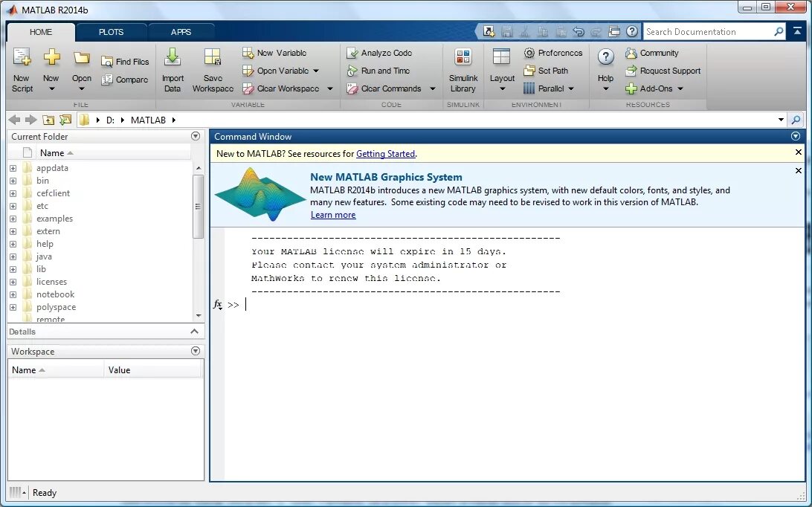Viewport: 812px width, 507px height.
Task: Expand the polyspace folder
Action: [x=13, y=307]
